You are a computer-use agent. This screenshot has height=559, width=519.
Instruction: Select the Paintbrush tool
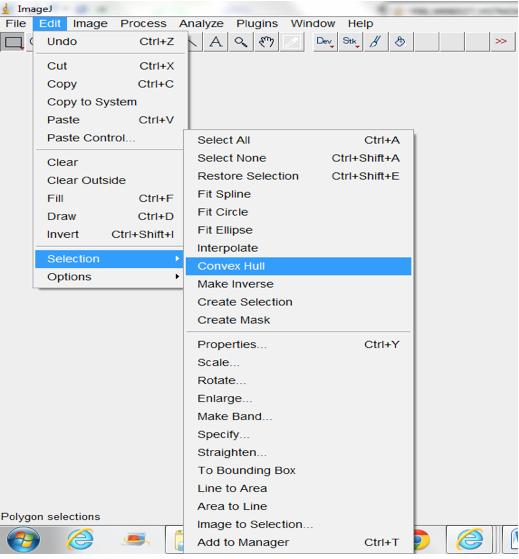[x=376, y=42]
